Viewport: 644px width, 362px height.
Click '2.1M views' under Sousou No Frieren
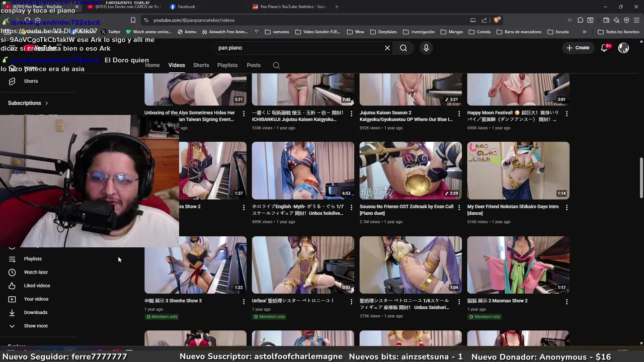click(372, 222)
